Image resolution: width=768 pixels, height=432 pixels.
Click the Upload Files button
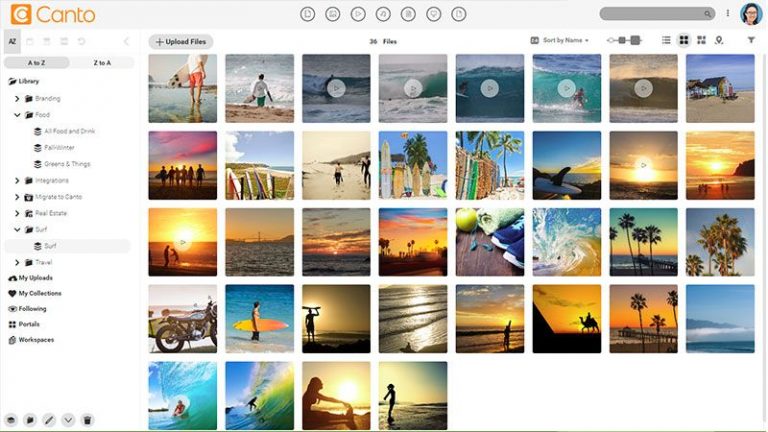181,42
